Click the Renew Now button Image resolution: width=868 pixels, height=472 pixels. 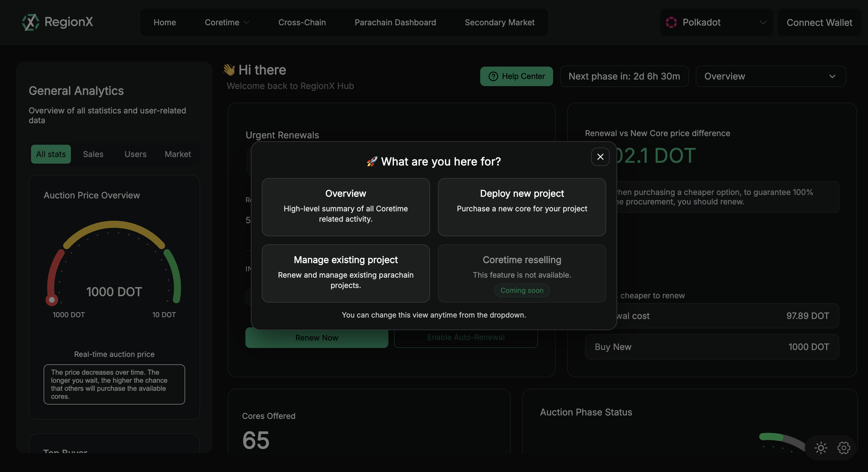point(316,338)
